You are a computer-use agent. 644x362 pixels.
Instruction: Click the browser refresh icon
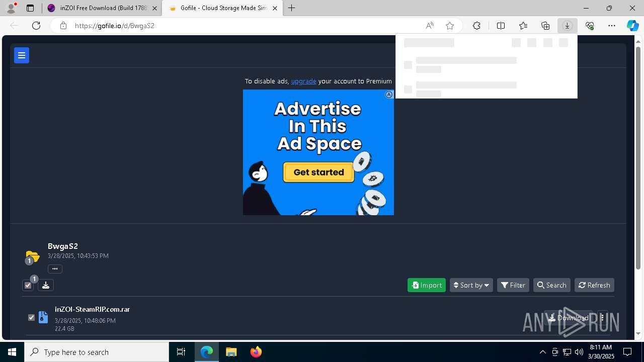[36, 26]
